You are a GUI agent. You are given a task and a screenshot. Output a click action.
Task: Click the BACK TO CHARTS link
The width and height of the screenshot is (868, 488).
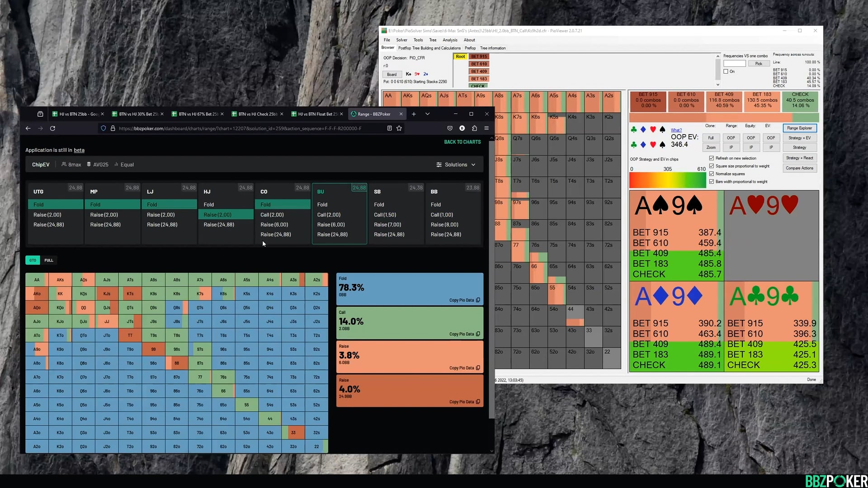click(x=462, y=141)
